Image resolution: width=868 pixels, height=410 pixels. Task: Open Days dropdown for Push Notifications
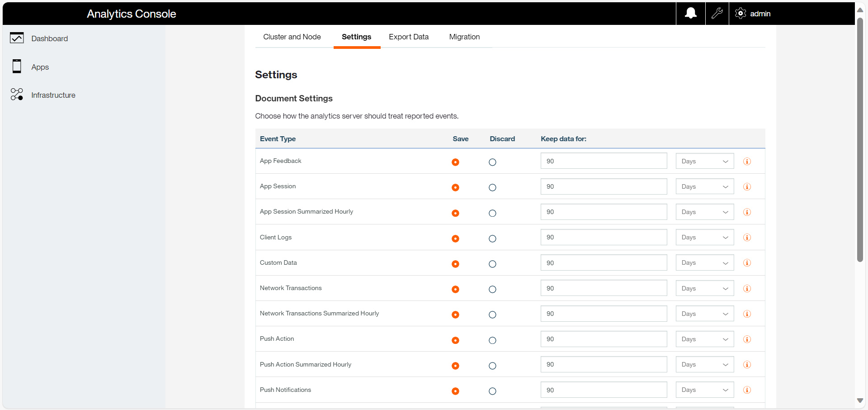click(704, 390)
